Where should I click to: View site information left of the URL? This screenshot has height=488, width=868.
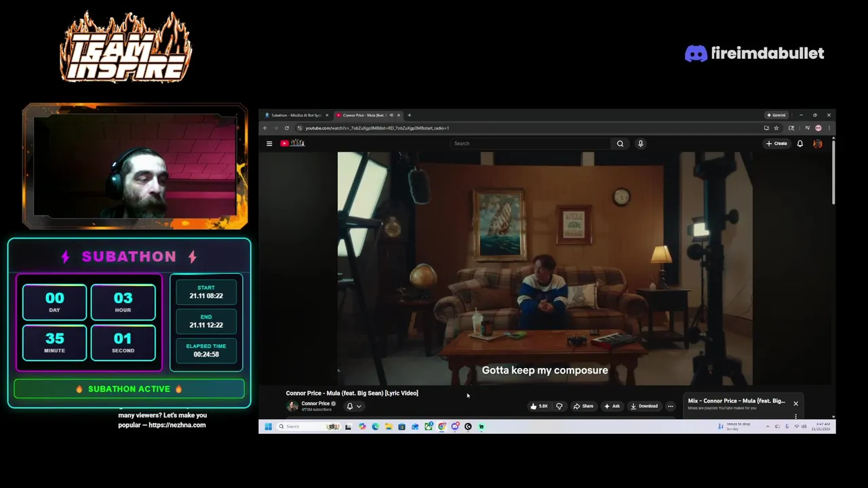pos(300,128)
